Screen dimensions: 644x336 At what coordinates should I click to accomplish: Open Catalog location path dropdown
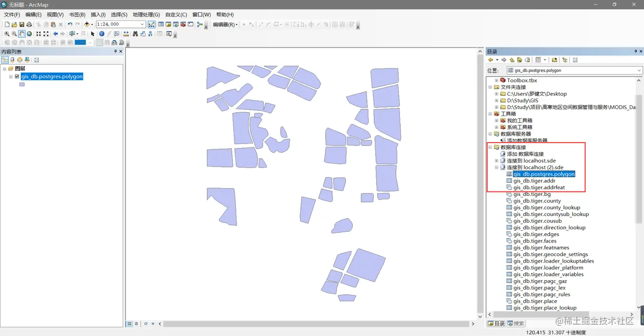click(639, 71)
